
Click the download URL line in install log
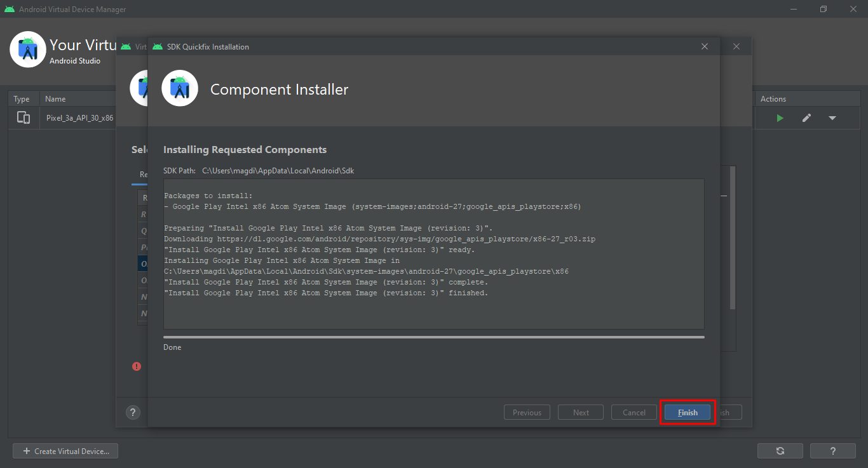379,239
